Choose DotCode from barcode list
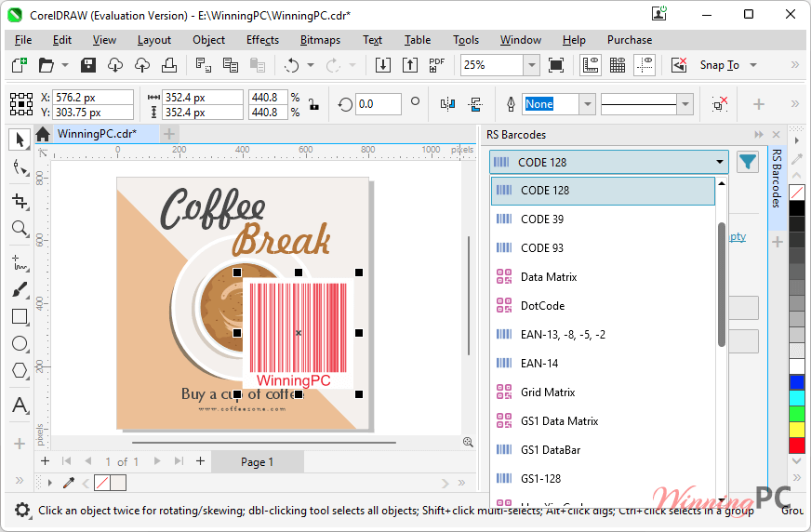811x532 pixels. click(603, 306)
